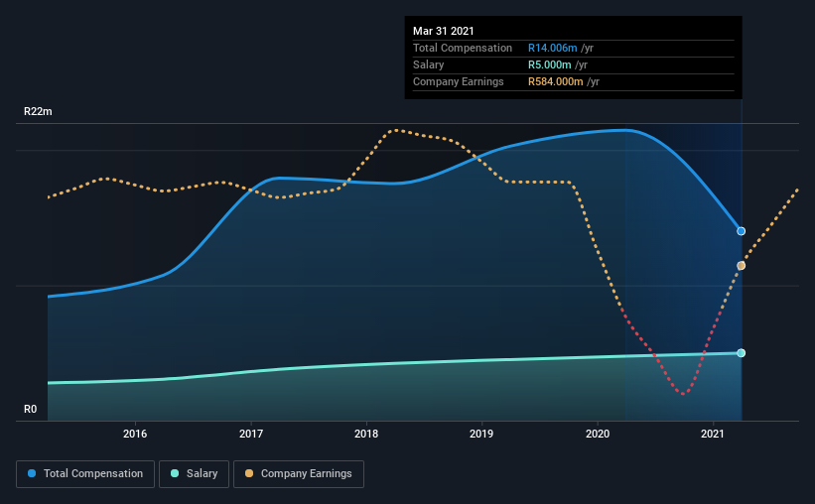Viewport: 815px width, 504px height.
Task: Click the 2016 x-axis label
Action: pyautogui.click(x=135, y=434)
